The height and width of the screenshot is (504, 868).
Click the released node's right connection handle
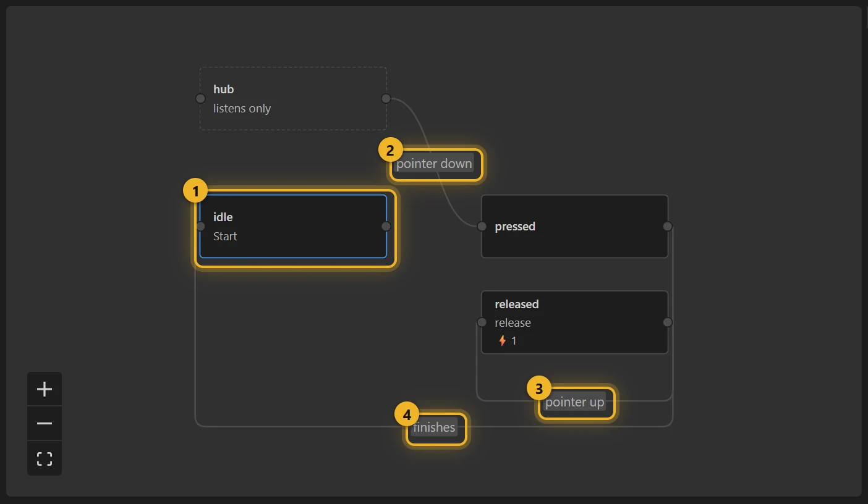[x=668, y=322]
